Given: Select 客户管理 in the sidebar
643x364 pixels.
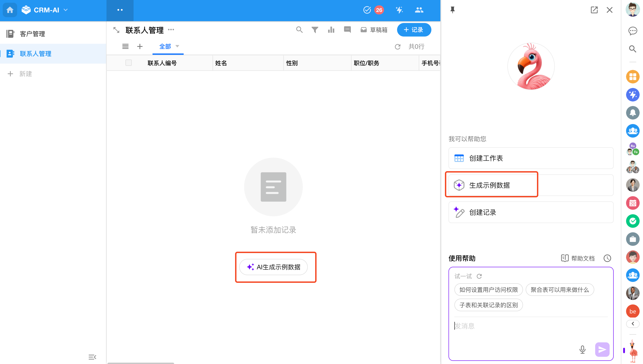Looking at the screenshot, I should [32, 34].
